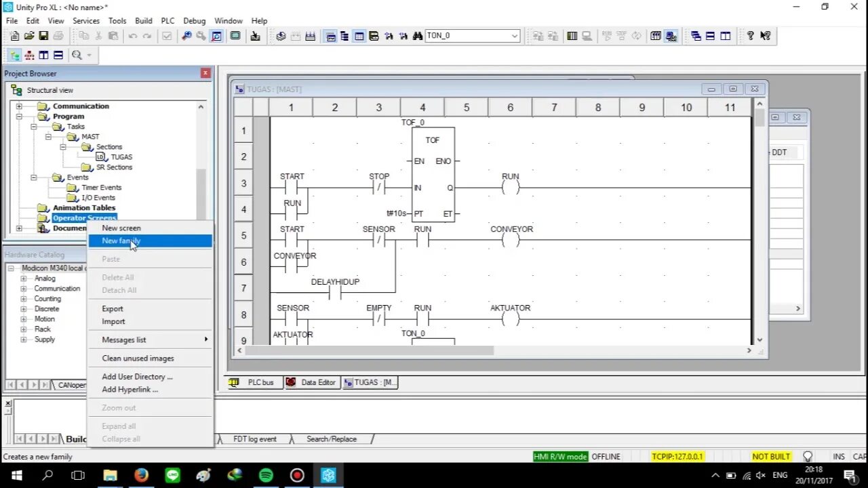Collapse the Modicon M340 local catalog node
868x488 pixels.
12,268
